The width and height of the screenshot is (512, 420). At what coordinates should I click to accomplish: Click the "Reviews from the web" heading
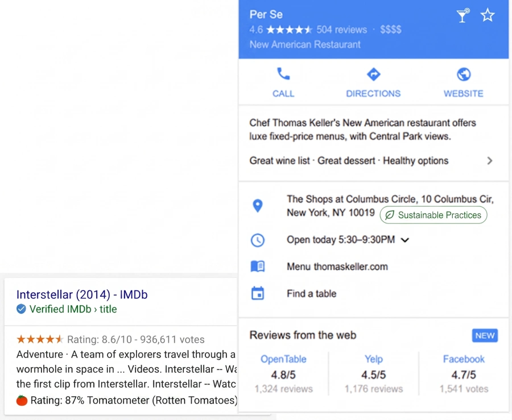point(303,335)
